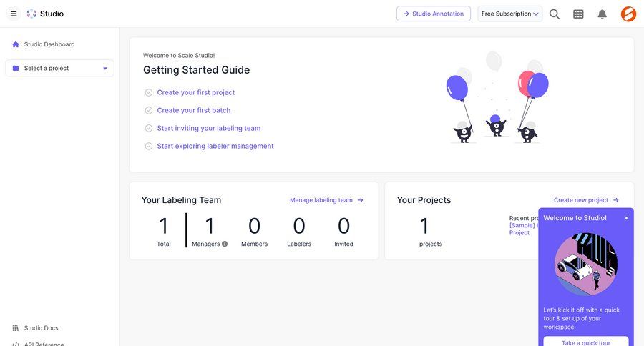Click the Studio Docs books icon

(16, 328)
